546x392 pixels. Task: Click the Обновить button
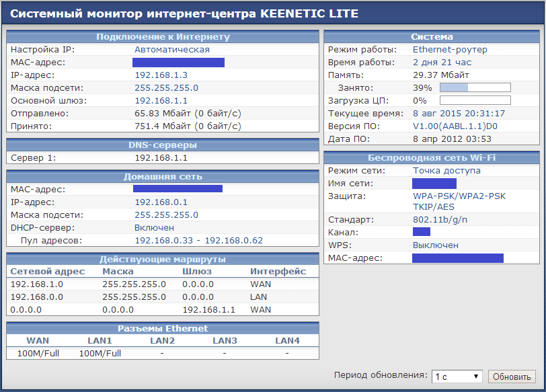512,377
